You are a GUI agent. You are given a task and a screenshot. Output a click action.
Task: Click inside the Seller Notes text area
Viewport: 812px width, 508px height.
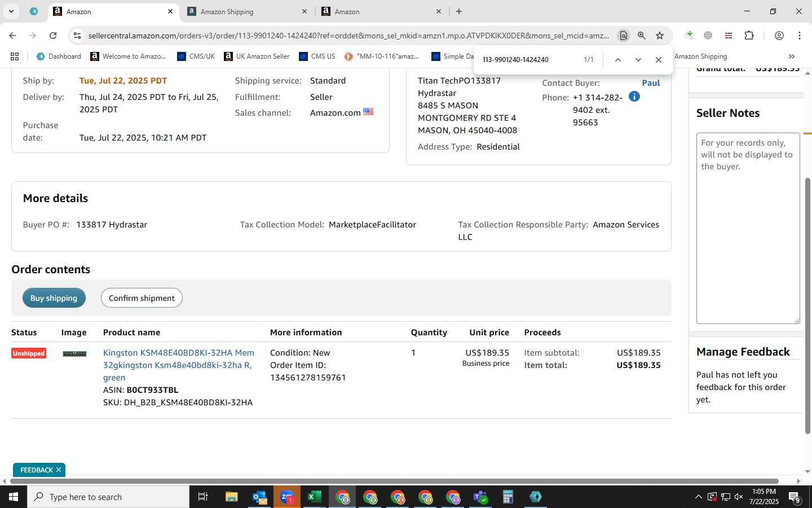(748, 228)
